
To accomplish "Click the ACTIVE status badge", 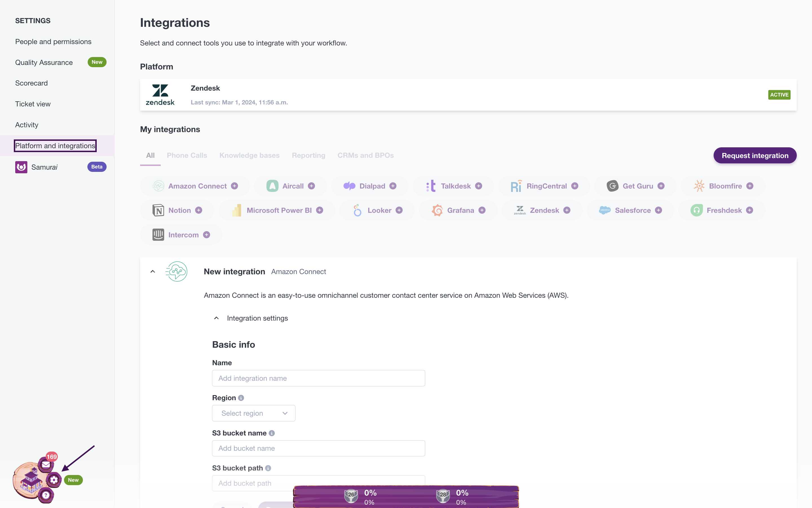I will [779, 95].
